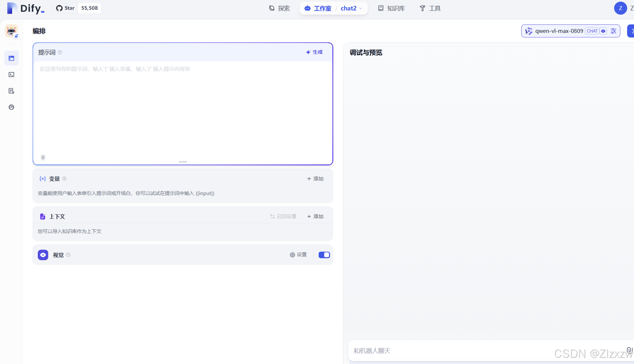Switch to the 知识库 knowledge tab
Screen dimensions: 634x364
click(x=391, y=8)
